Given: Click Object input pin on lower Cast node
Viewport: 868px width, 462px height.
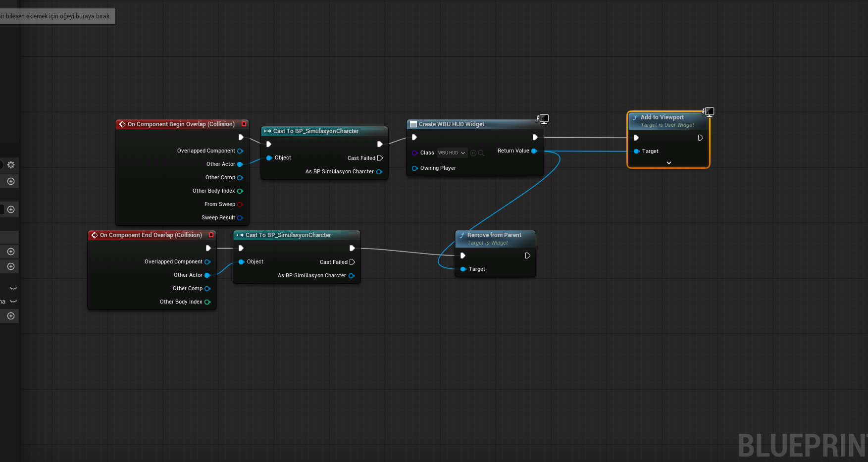Looking at the screenshot, I should point(242,262).
